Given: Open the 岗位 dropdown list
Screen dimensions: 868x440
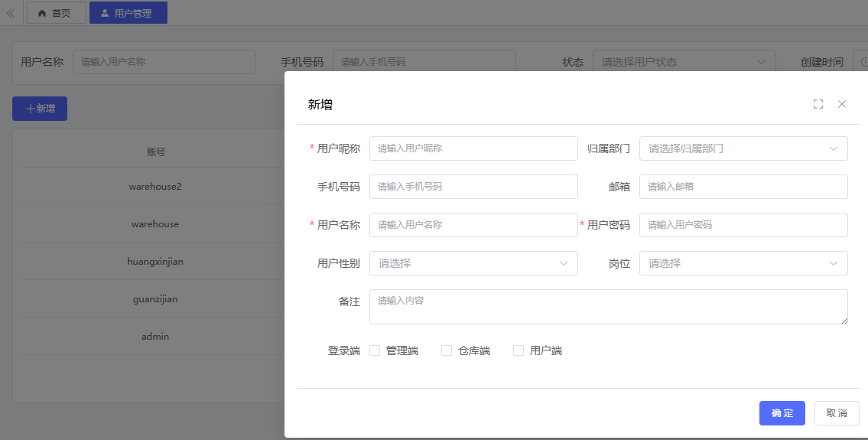Looking at the screenshot, I should (x=743, y=263).
